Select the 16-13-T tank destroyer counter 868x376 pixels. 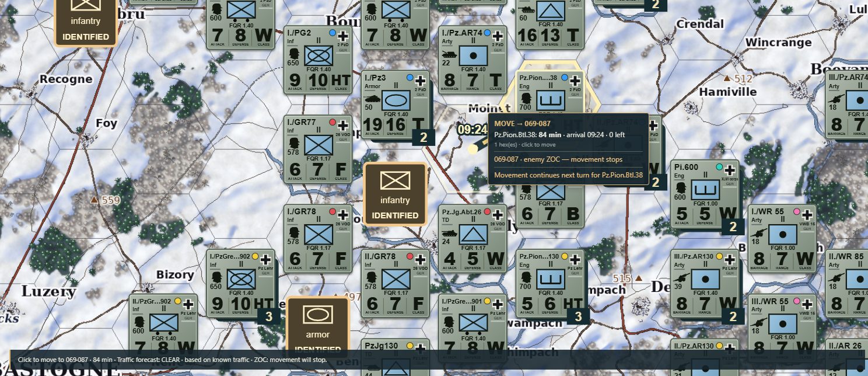(549, 25)
